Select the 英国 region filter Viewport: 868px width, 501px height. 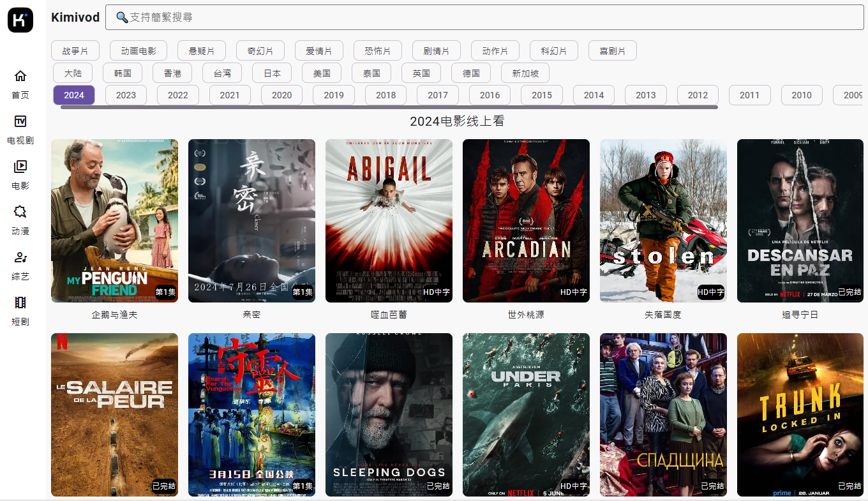point(421,73)
